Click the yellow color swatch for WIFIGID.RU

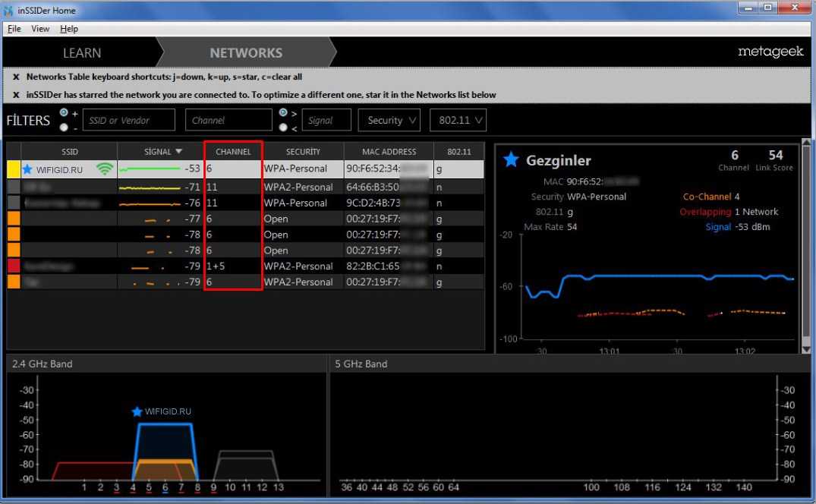14,169
